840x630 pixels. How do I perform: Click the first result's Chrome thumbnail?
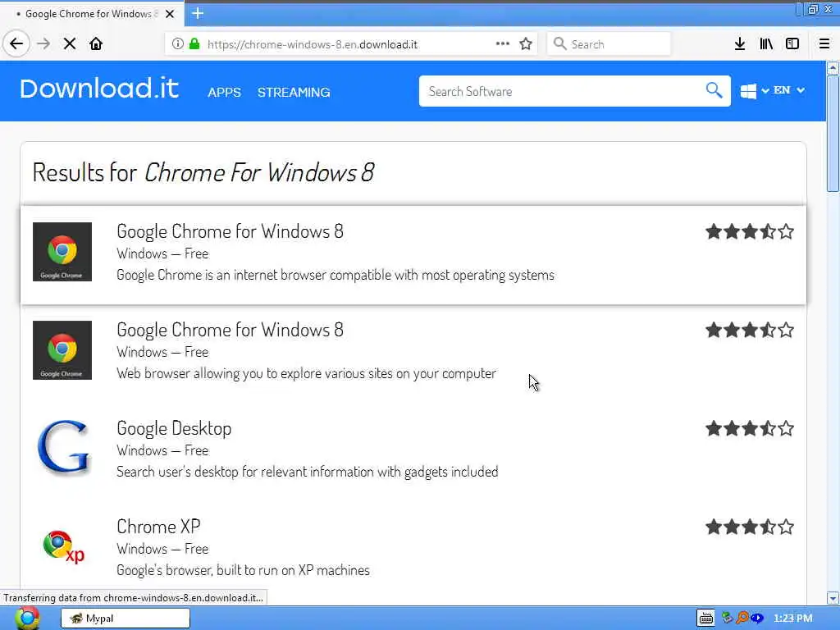62,252
